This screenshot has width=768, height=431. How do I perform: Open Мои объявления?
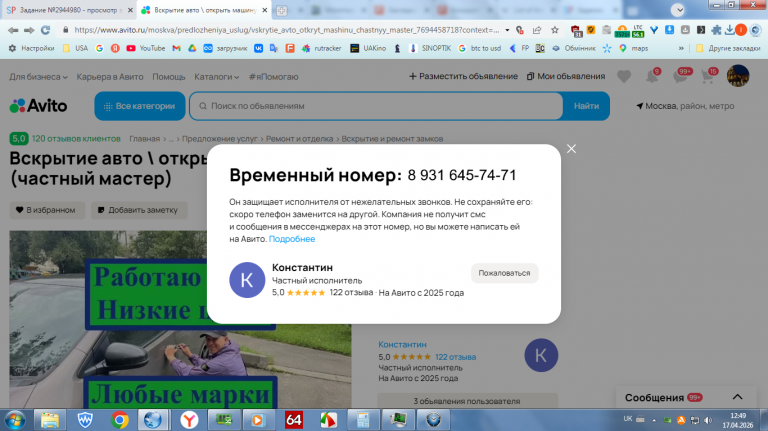click(x=566, y=76)
